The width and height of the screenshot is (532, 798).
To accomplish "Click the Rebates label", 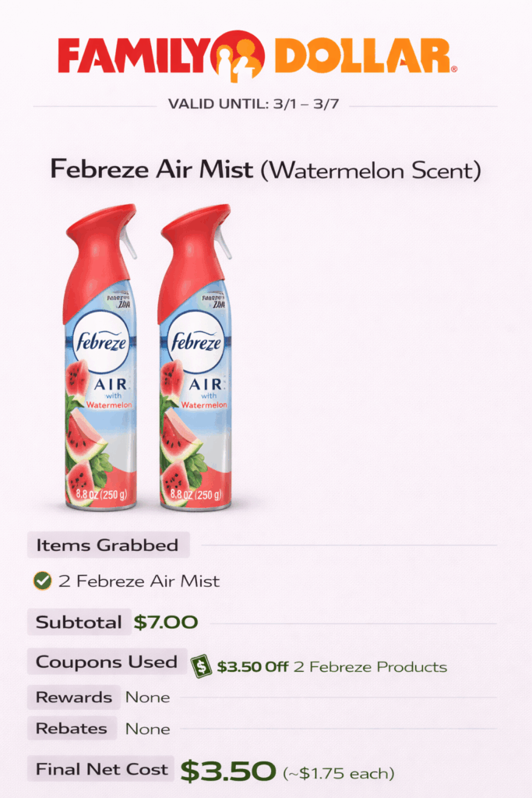I will (x=72, y=729).
